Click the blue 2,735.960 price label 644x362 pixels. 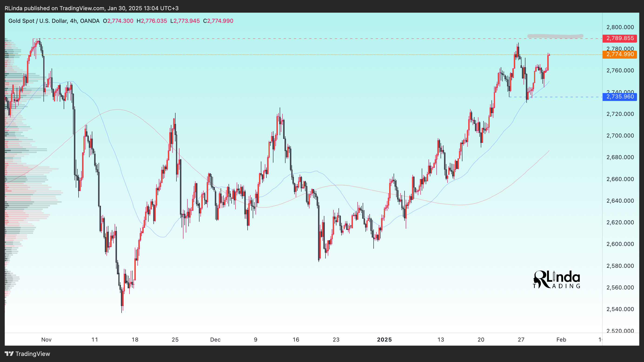pos(620,97)
